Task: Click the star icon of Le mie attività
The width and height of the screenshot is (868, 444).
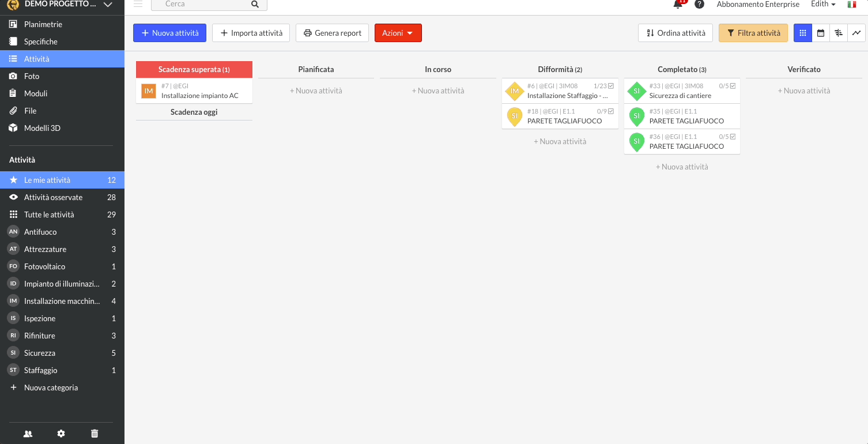Action: [x=13, y=180]
